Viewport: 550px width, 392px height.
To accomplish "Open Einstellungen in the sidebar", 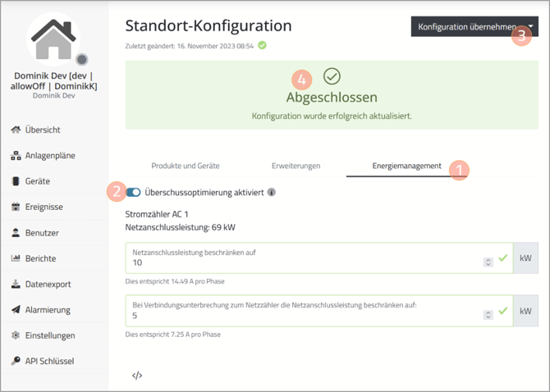I will [50, 335].
